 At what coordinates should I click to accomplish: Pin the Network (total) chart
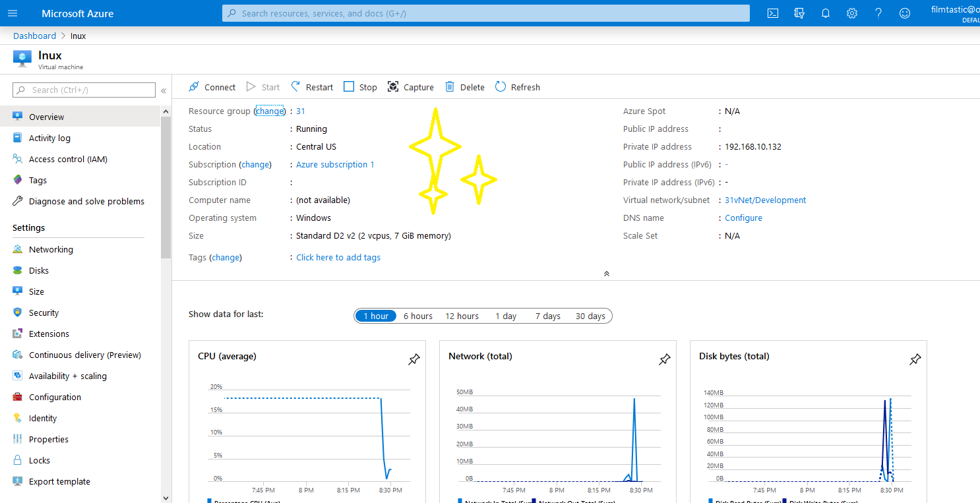coord(664,359)
